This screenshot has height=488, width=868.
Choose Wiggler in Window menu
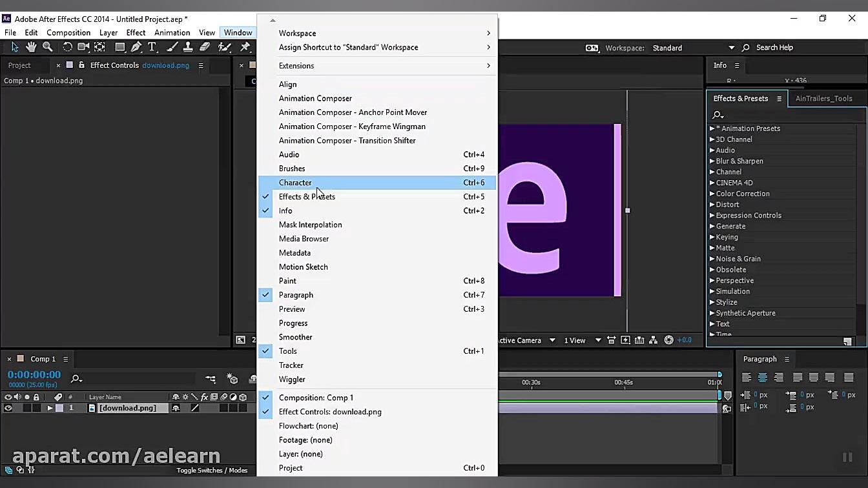(x=377, y=380)
